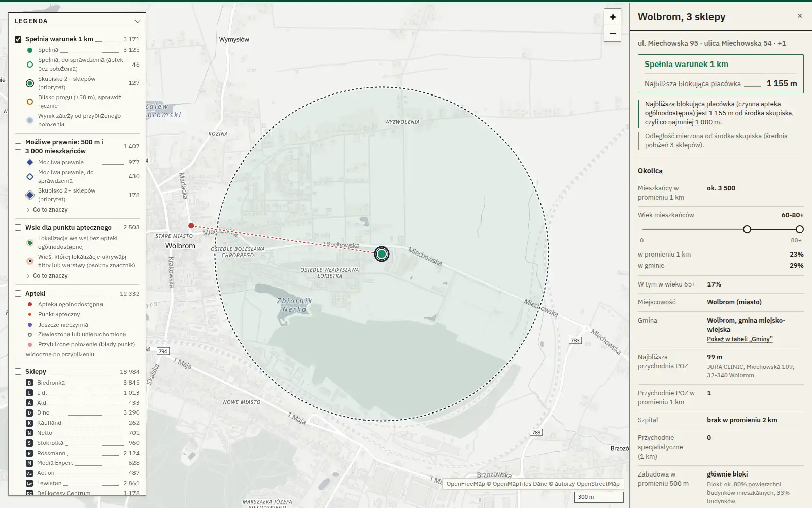Click the Aldi A store icon

coord(29,403)
